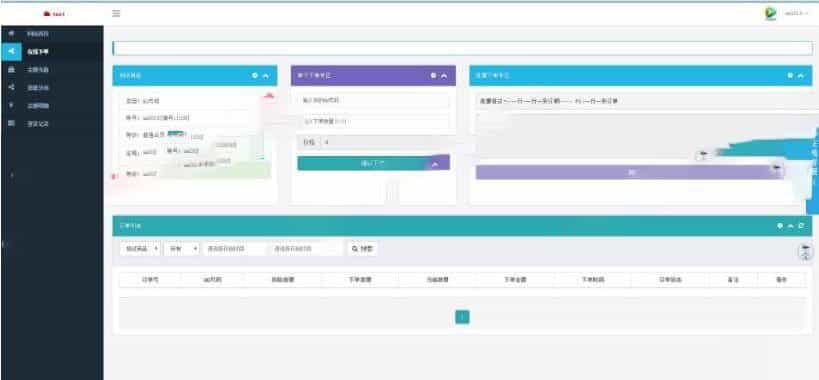Select the highlighted online order sidebar item
This screenshot has width=819, height=380.
click(x=52, y=52)
